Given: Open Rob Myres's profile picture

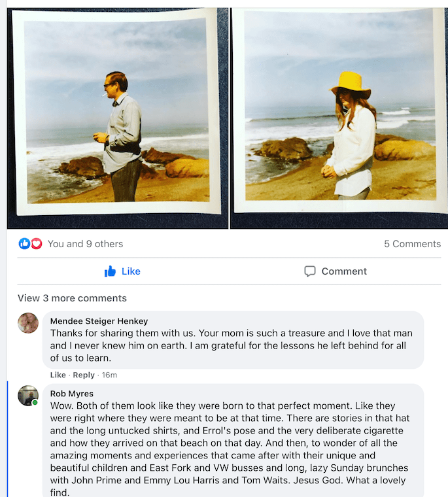Looking at the screenshot, I should coord(28,395).
